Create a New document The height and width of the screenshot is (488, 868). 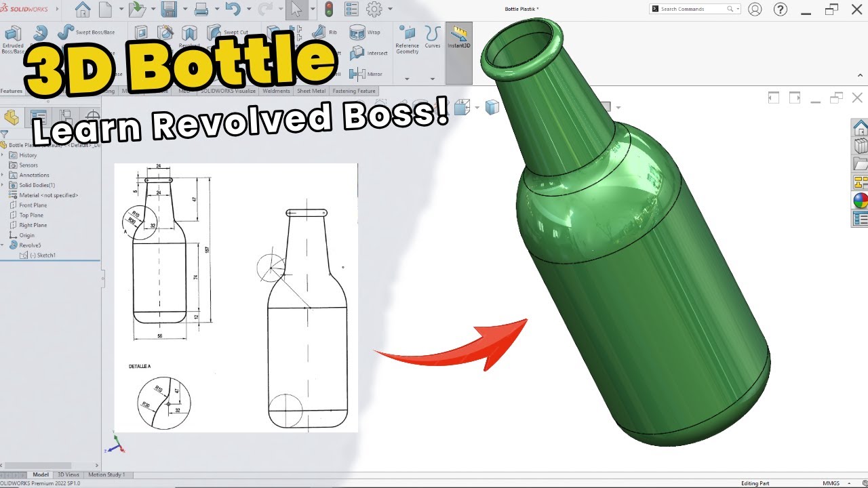pos(105,9)
